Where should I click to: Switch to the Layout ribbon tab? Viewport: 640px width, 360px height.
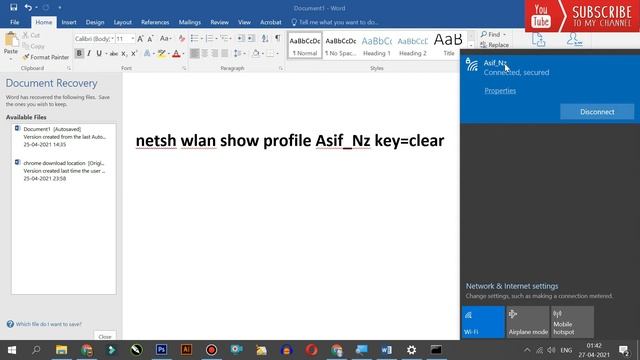pos(122,22)
